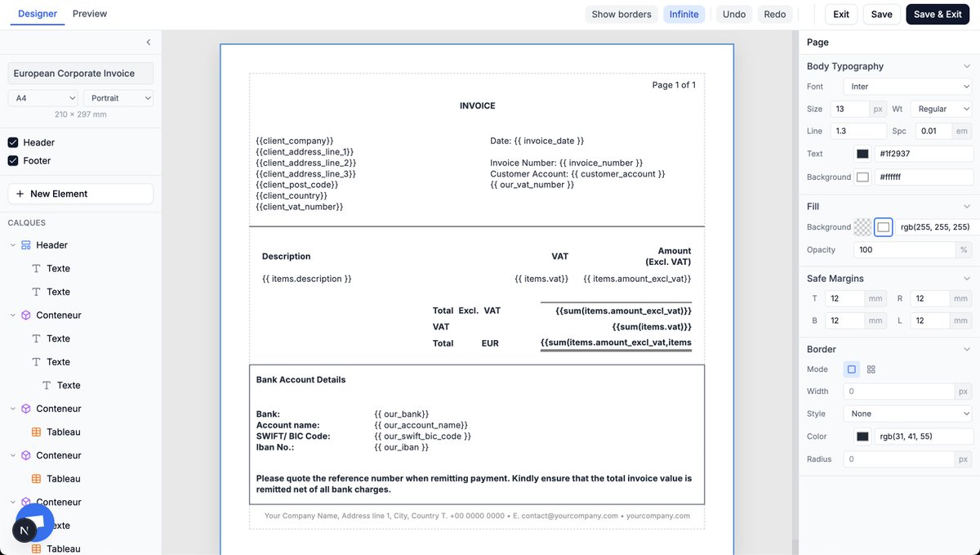The image size is (980, 555).
Task: Click the cube icon of the first Conteneur layer
Action: point(26,316)
